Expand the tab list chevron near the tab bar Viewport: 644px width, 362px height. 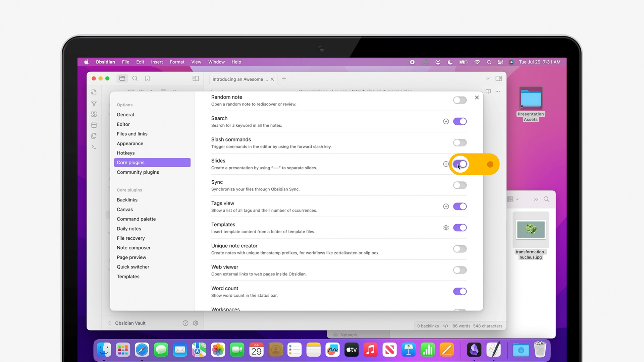coord(488,78)
